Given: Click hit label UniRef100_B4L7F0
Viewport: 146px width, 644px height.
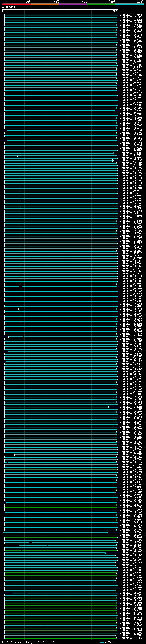Looking at the screenshot, I should click(x=131, y=638).
